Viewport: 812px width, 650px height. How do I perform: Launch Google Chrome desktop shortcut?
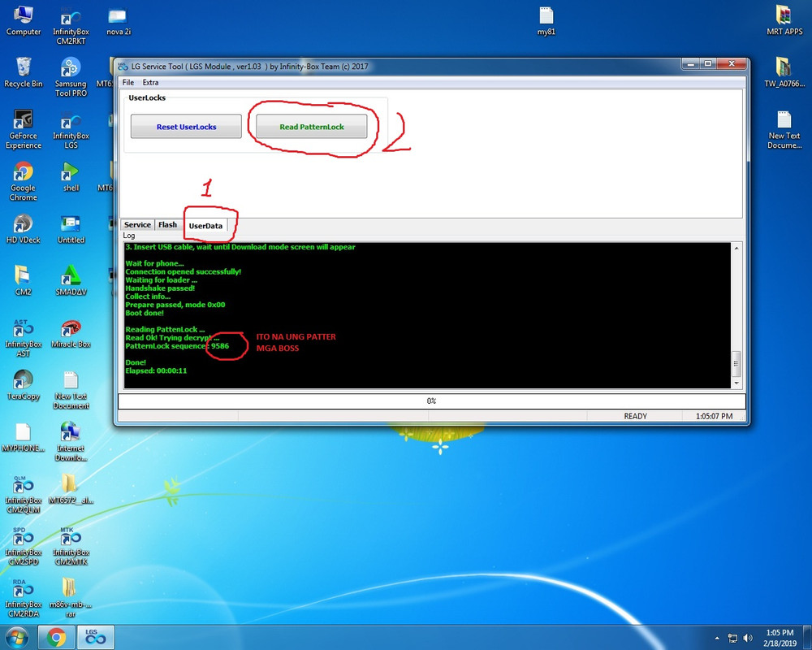24,181
